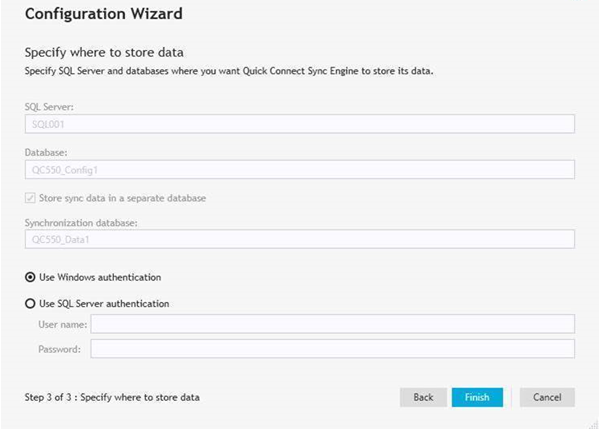Click into the User name input box
Image resolution: width=604 pixels, height=432 pixels.
point(332,324)
